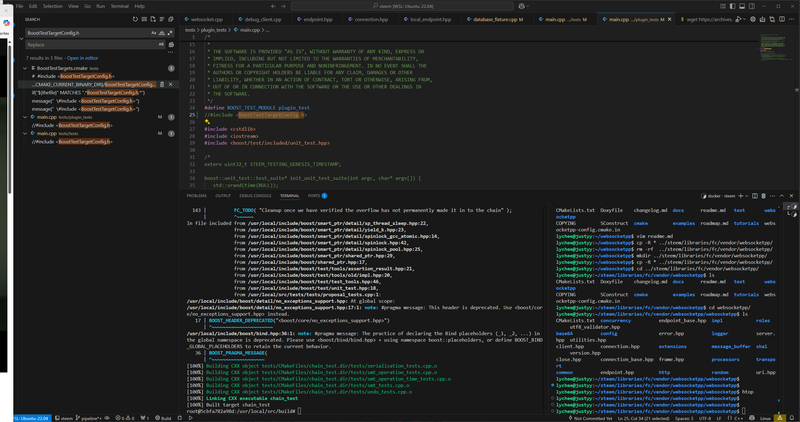This screenshot has width=800, height=422.
Task: Open Output panel tab
Action: 222,195
